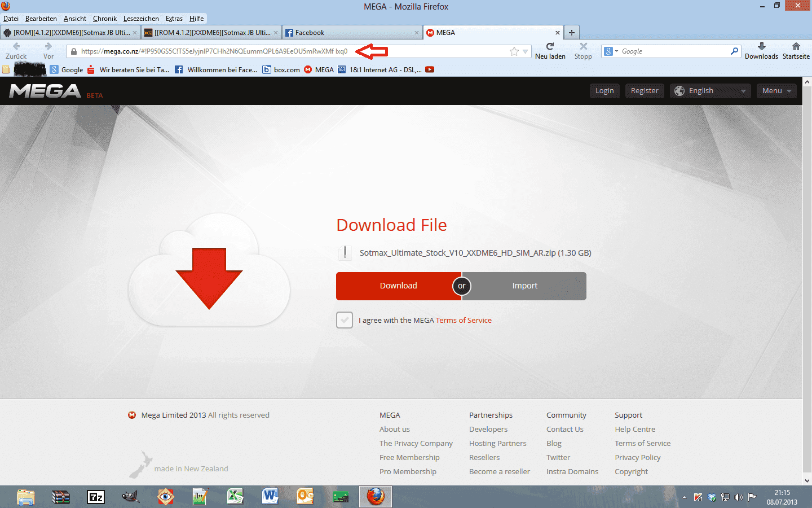Viewport: 812px width, 508px height.
Task: Open the Ansicht menu
Action: (x=75, y=19)
